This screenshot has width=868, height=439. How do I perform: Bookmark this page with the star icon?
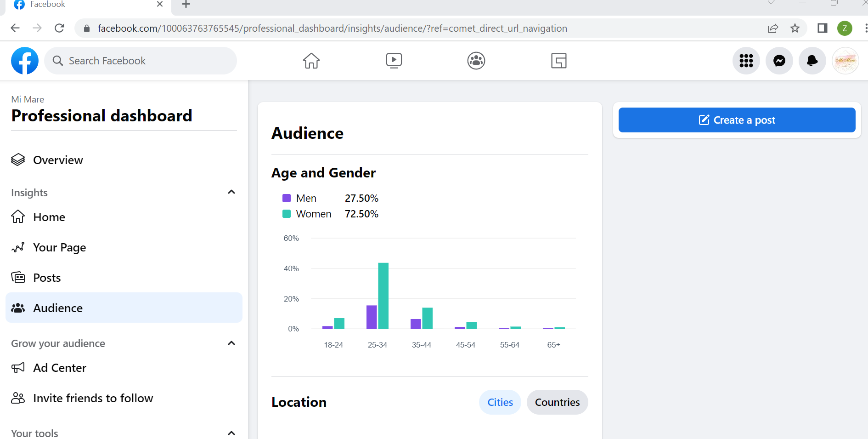pos(795,29)
